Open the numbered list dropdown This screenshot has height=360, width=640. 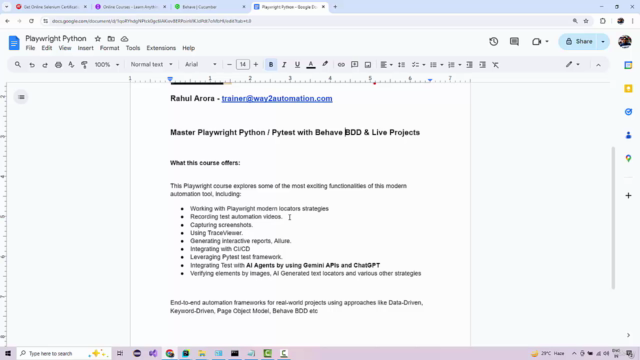click(454, 64)
